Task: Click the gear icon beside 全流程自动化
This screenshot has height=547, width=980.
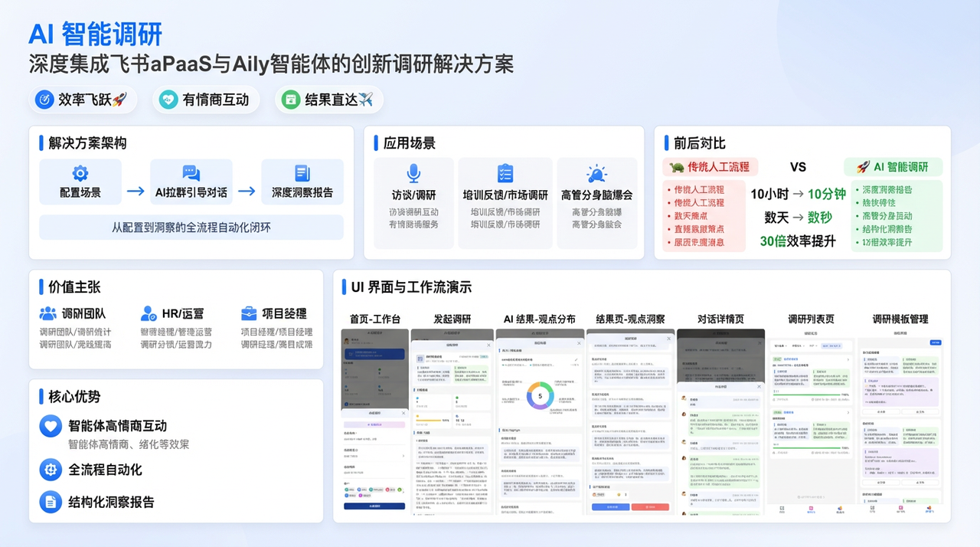Action: click(51, 469)
